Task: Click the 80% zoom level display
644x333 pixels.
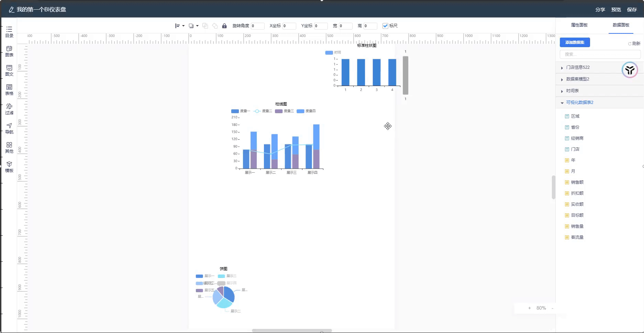Action: coord(541,308)
